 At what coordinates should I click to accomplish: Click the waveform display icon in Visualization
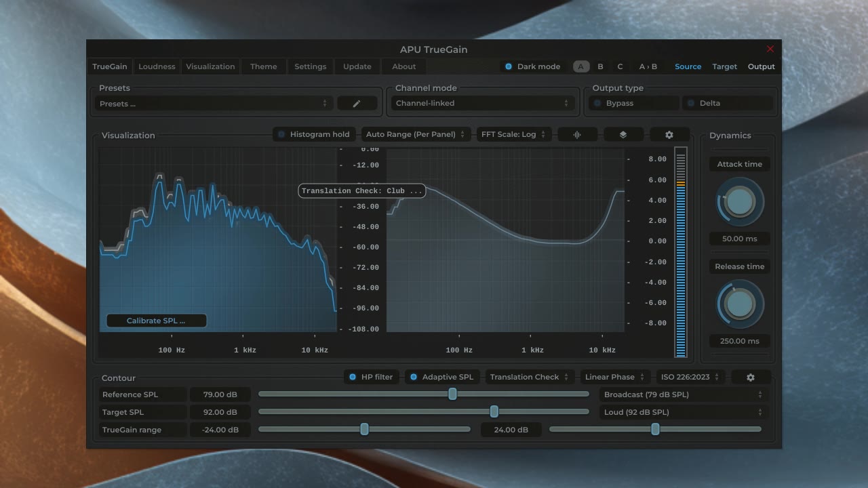577,135
